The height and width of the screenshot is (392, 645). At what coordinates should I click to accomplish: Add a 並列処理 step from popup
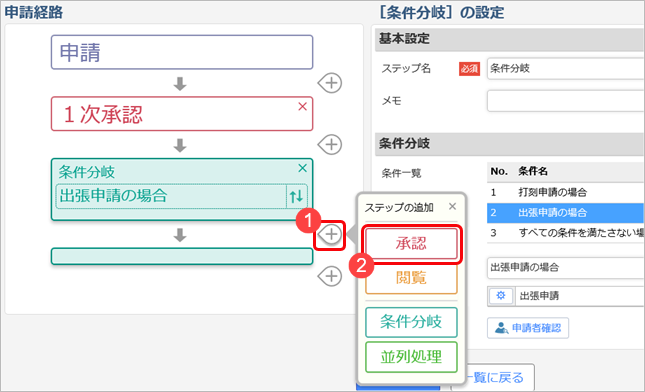pyautogui.click(x=411, y=357)
